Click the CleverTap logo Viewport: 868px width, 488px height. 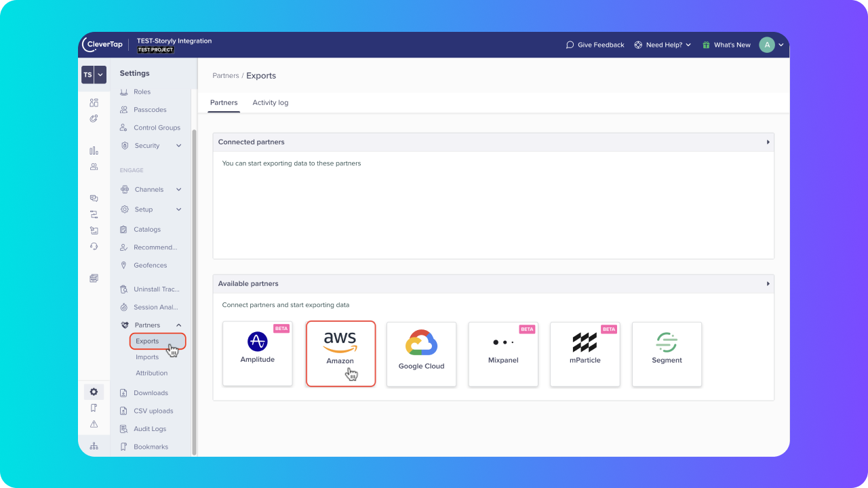102,45
